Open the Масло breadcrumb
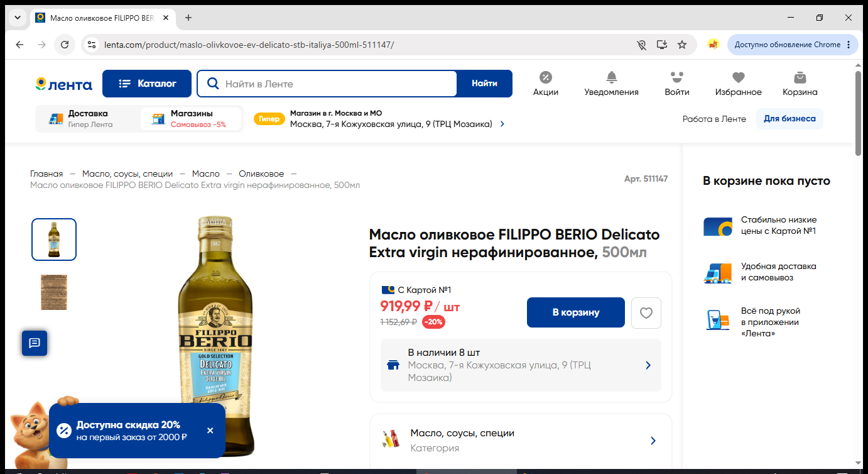Viewport: 868px width, 474px height. (206, 174)
